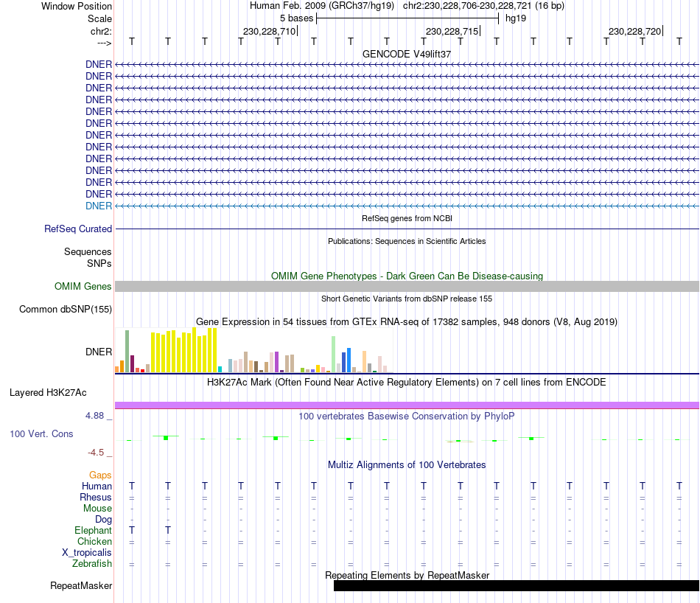Screen dimensions: 700x603
Task: Click the orange Gaps label
Action: pos(100,475)
